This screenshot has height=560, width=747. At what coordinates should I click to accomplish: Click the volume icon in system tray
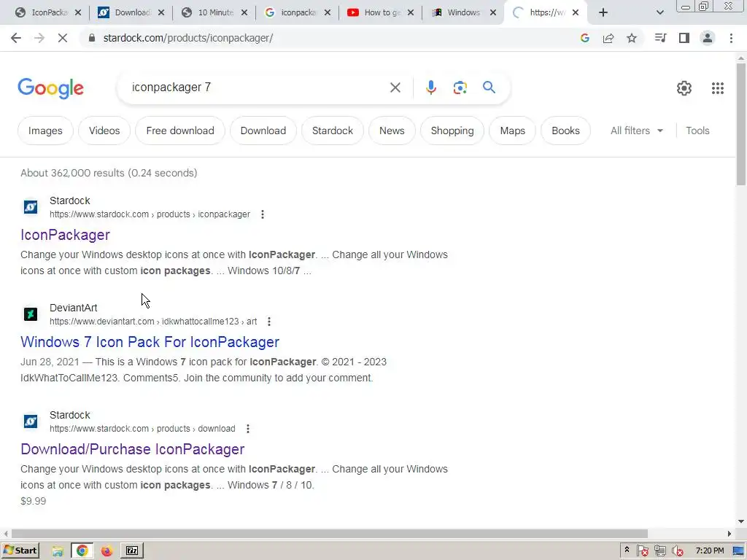[676, 551]
